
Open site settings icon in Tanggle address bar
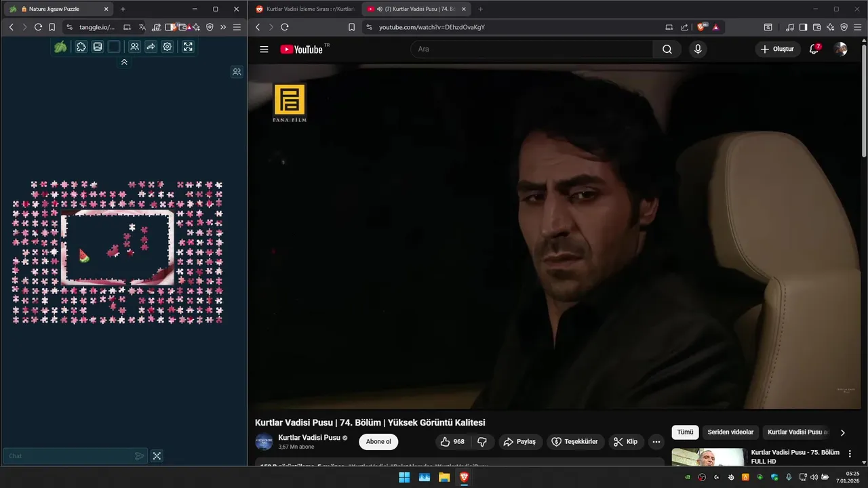click(69, 27)
